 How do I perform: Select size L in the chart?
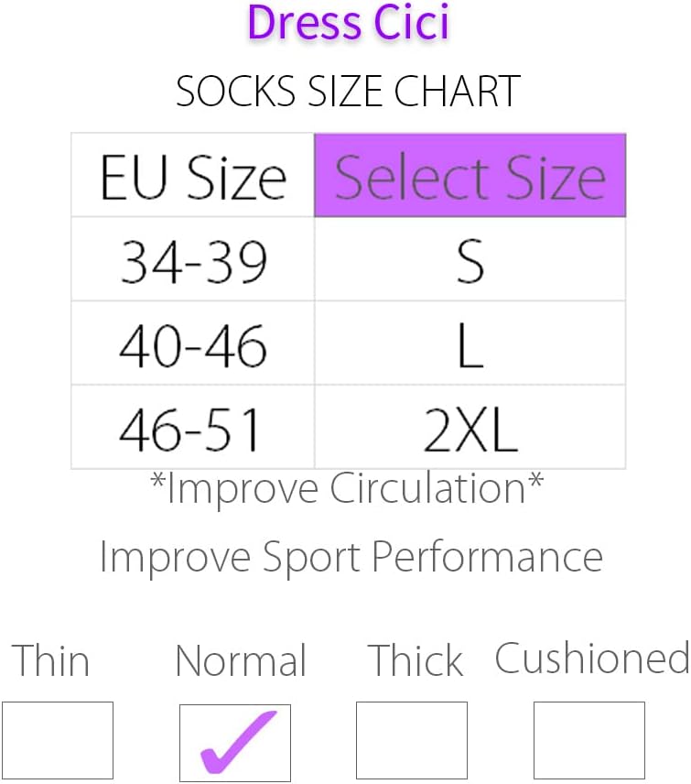coord(470,344)
